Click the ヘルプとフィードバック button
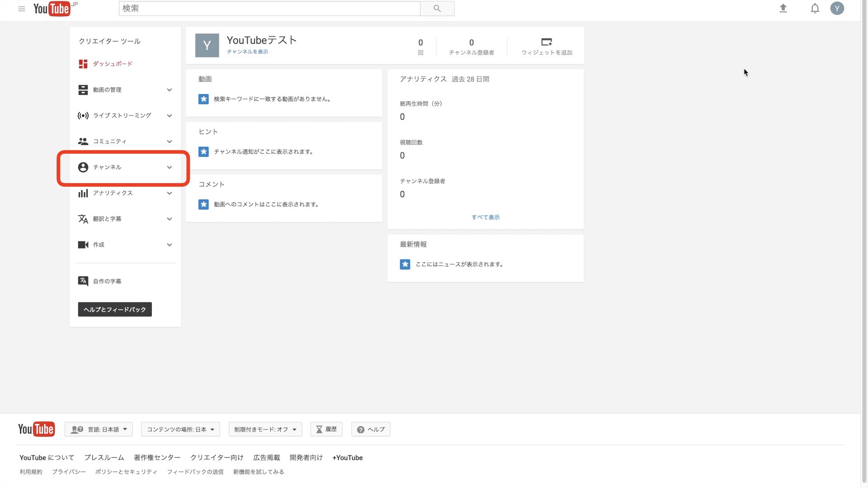The image size is (868, 488). click(x=115, y=310)
